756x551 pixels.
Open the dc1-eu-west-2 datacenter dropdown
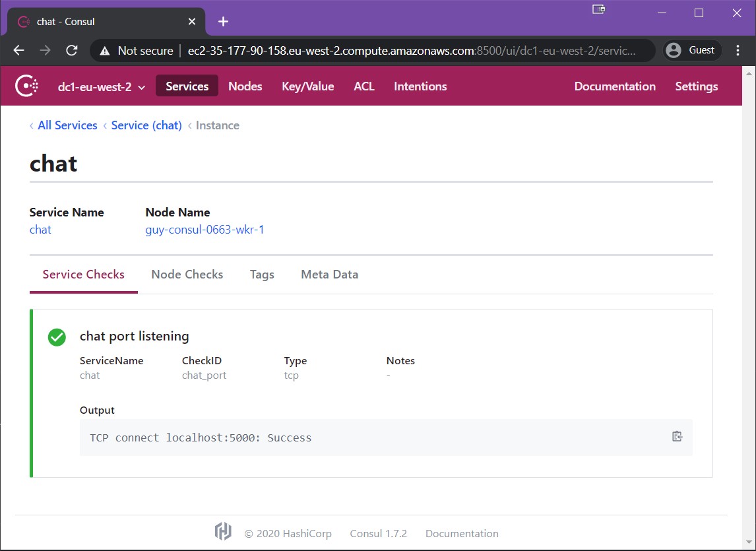point(101,87)
